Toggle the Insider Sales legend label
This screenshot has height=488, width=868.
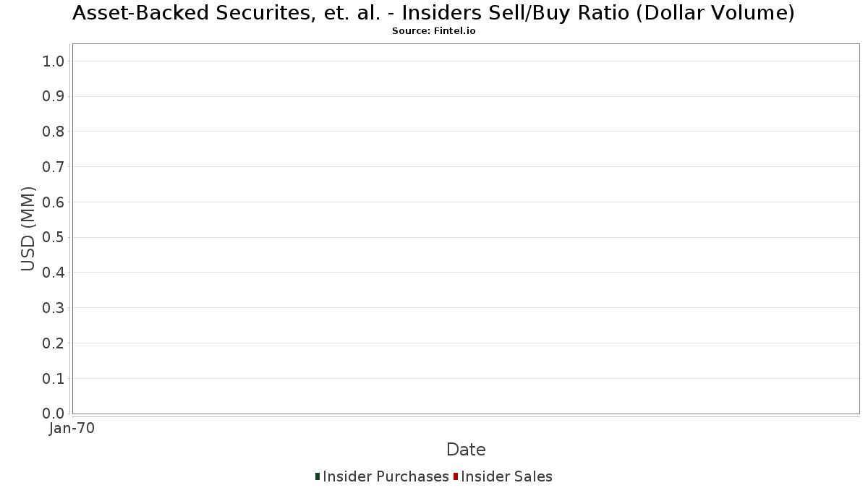coord(506,476)
